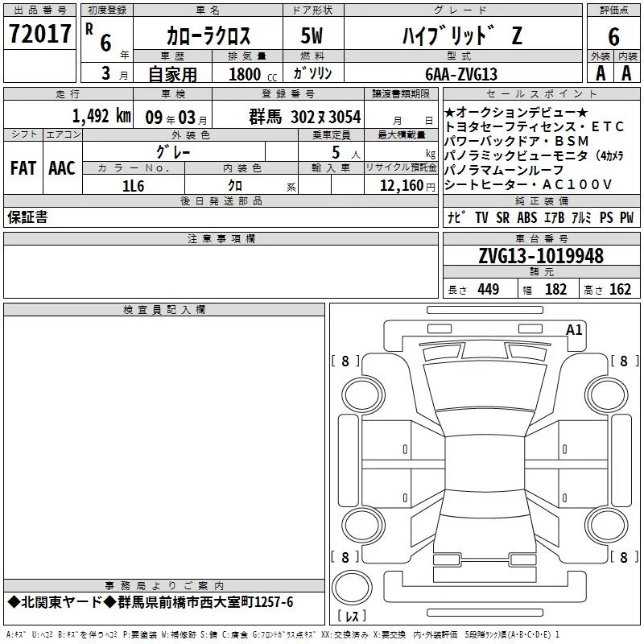Click the 注意事項欄 header
The image size is (644, 644).
[221, 238]
